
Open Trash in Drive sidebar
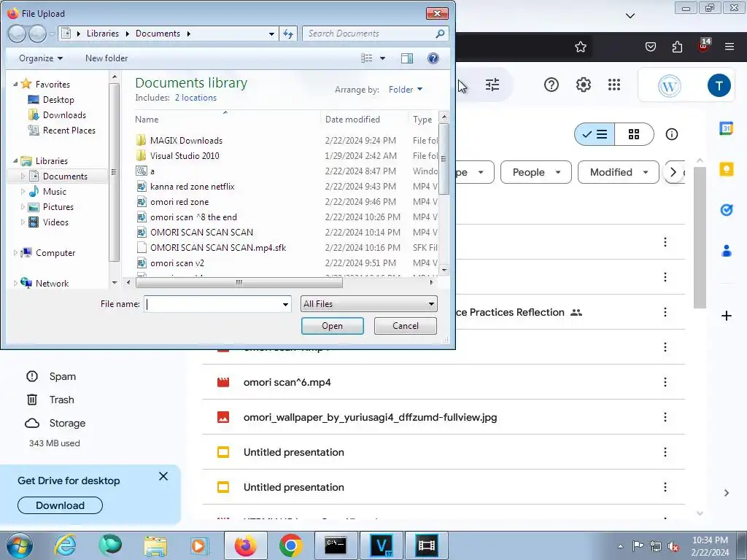[x=50, y=400]
